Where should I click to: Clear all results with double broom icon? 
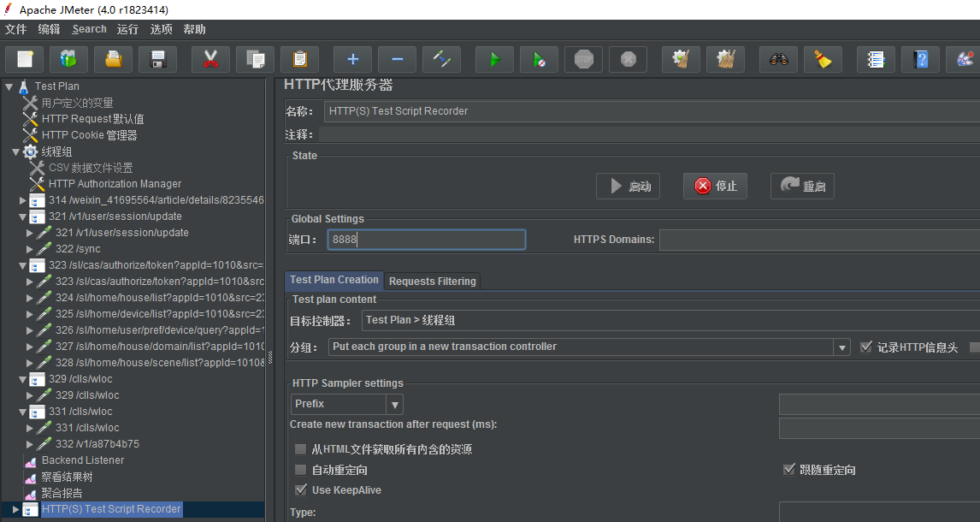tap(725, 59)
